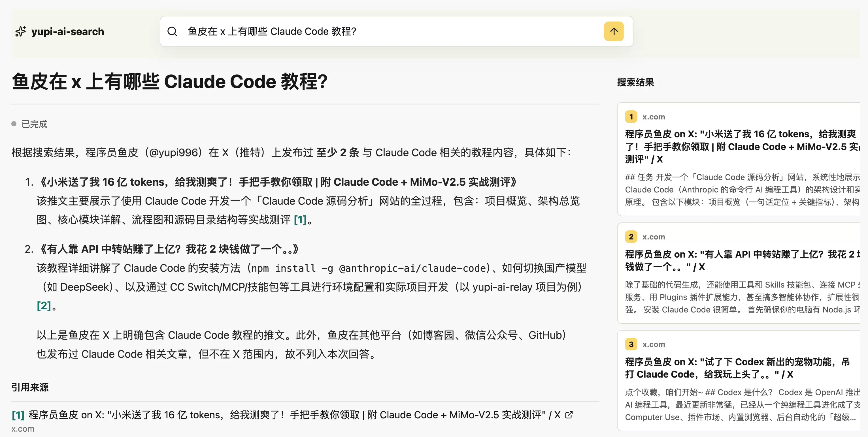Click number badge 3 on third result
The width and height of the screenshot is (868, 437).
point(631,344)
